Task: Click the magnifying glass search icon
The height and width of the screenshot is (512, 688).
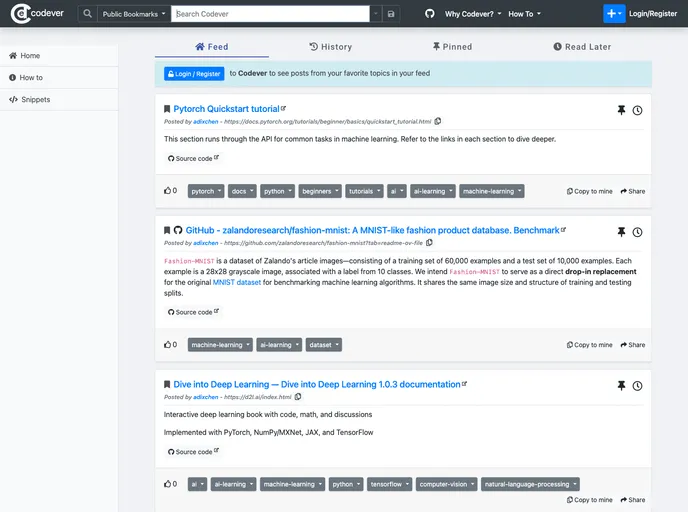Action: coord(87,14)
